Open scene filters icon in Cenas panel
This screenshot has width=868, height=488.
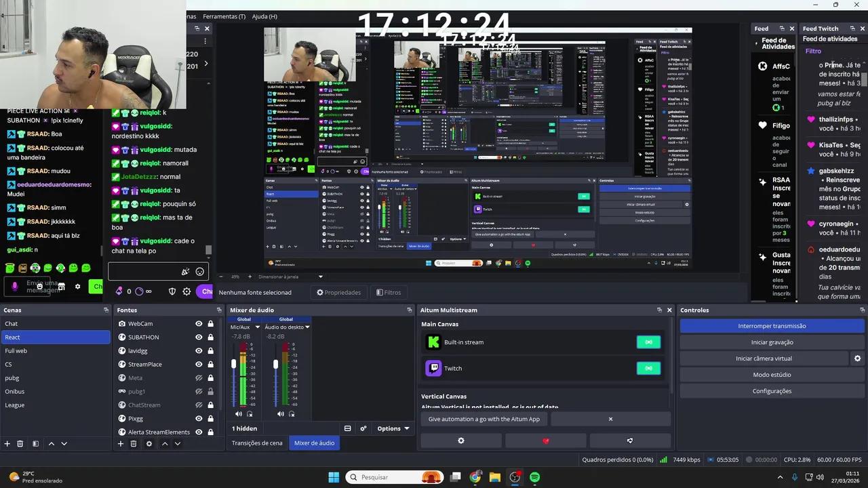tap(35, 444)
